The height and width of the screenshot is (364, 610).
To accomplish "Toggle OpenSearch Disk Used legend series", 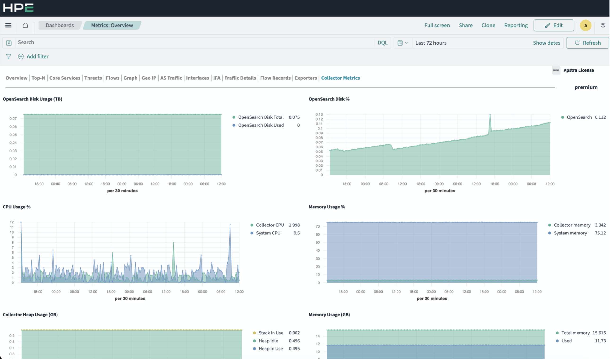I will click(x=261, y=125).
